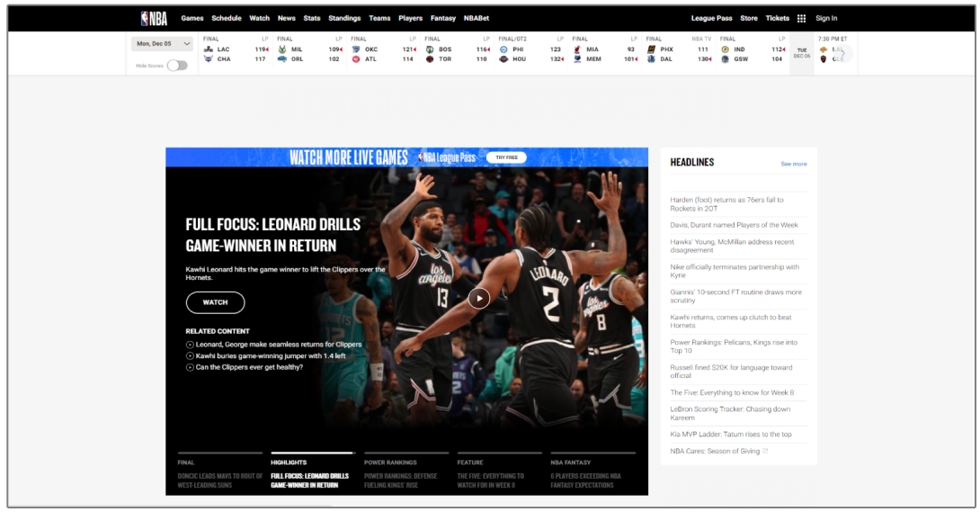Click the PHX Suns team logo

pyautogui.click(x=651, y=49)
